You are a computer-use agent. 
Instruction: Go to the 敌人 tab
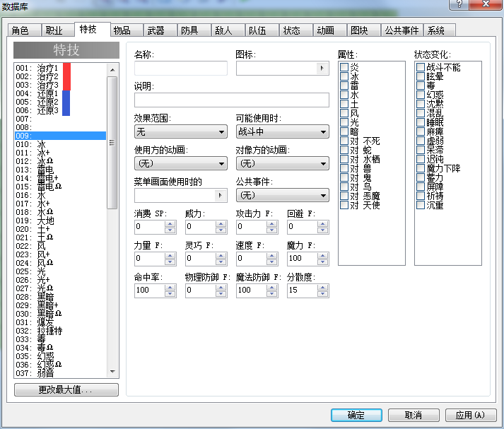pyautogui.click(x=228, y=30)
